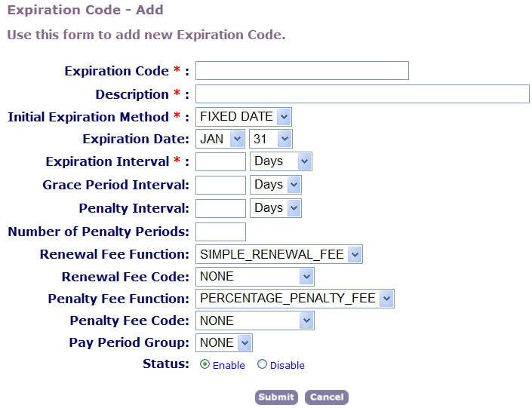532x408 pixels.
Task: Open the Expiration Date month dropdown
Action: click(220, 139)
